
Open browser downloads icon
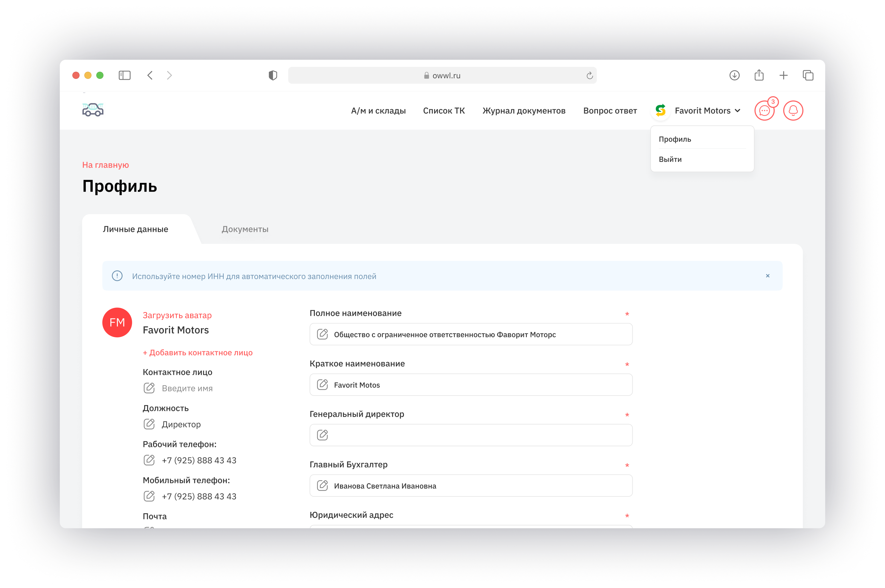[734, 75]
